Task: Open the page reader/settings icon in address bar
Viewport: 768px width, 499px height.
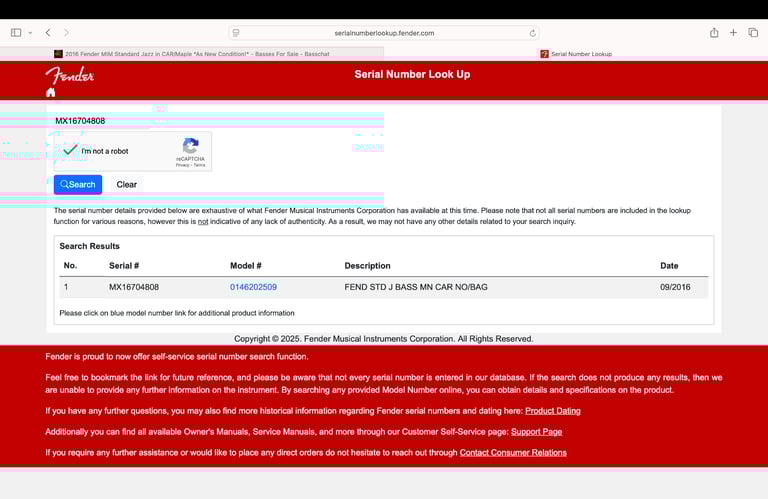Action: click(236, 33)
